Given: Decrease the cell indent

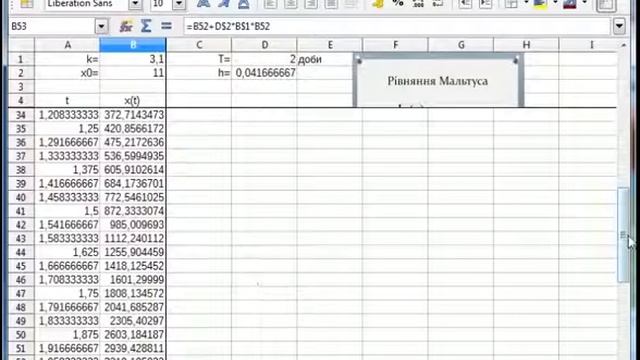Looking at the screenshot, I should pyautogui.click(x=465, y=4).
